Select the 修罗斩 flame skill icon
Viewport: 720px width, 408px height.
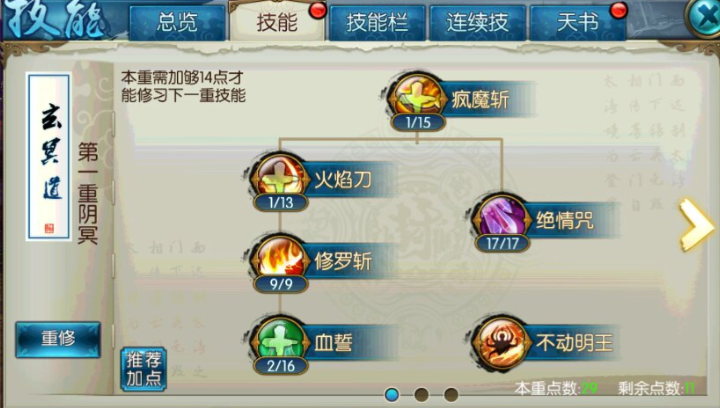coord(280,258)
